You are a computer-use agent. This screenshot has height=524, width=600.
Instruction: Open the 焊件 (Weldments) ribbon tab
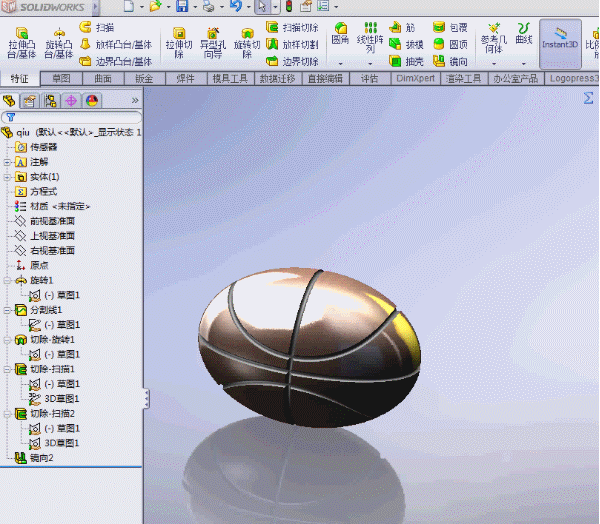(x=186, y=78)
